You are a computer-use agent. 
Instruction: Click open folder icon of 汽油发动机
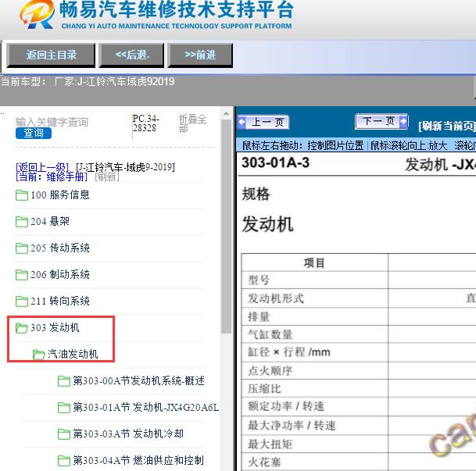(x=38, y=355)
